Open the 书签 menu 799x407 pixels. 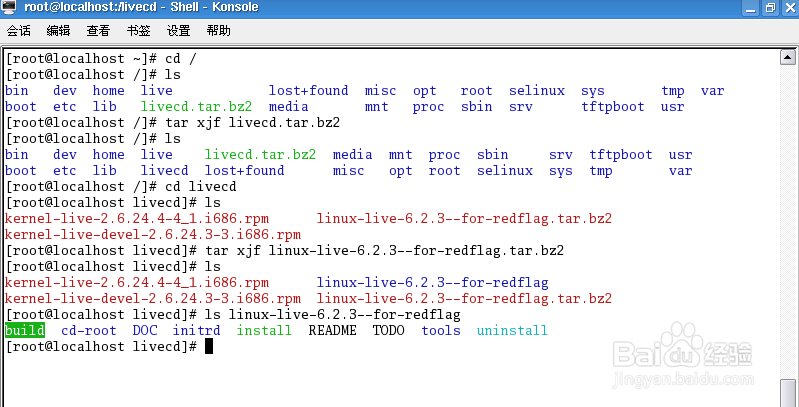click(x=138, y=31)
